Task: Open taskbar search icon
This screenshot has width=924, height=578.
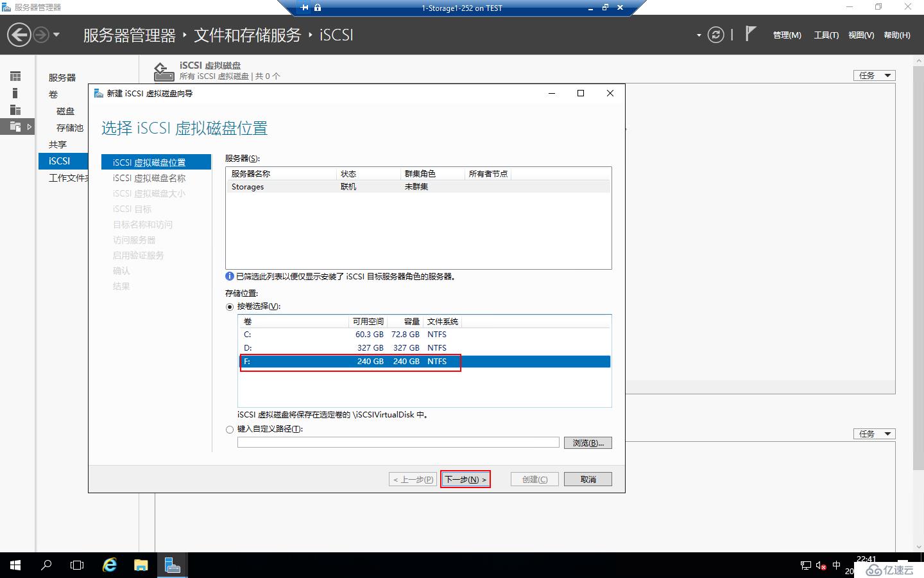Action: [46, 565]
